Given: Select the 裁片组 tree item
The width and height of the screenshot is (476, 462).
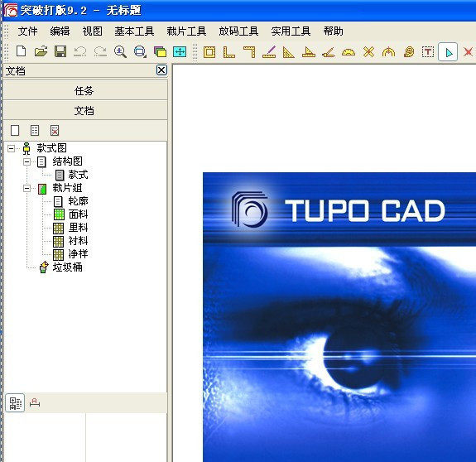Looking at the screenshot, I should [x=67, y=188].
